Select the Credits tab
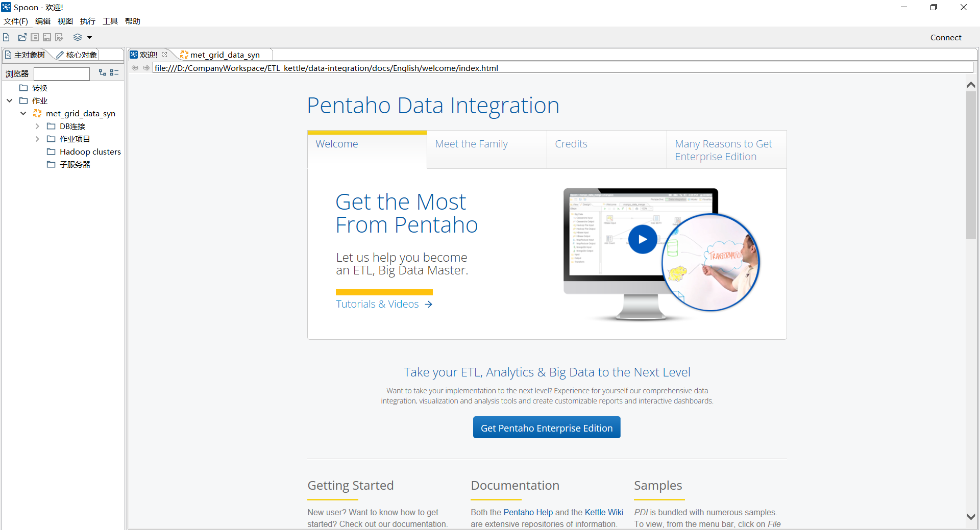The width and height of the screenshot is (980, 530). pyautogui.click(x=607, y=149)
